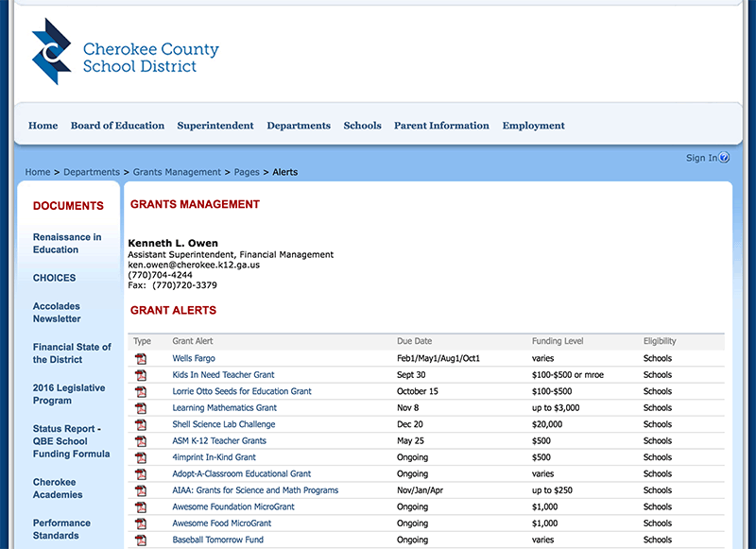Sort table by Due Date column header
The image size is (756, 549).
pos(414,341)
